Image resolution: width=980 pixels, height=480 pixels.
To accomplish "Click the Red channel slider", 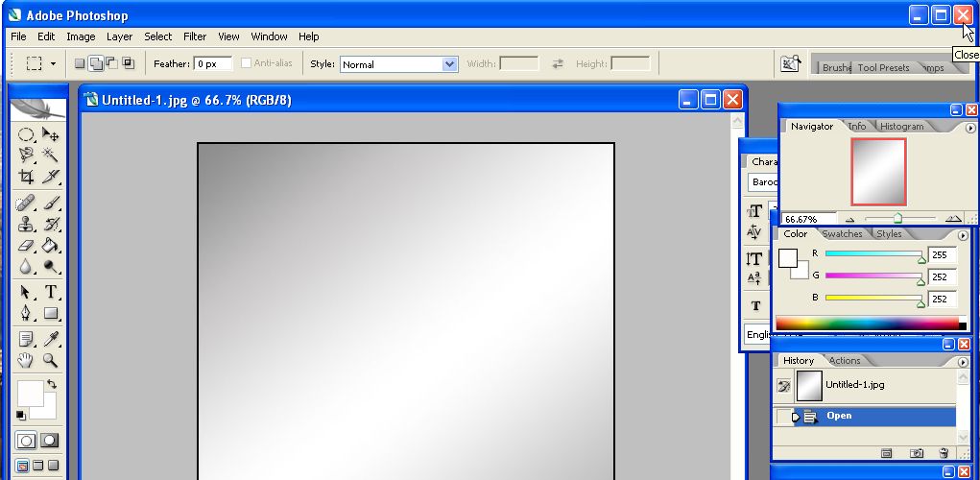I will 873,254.
